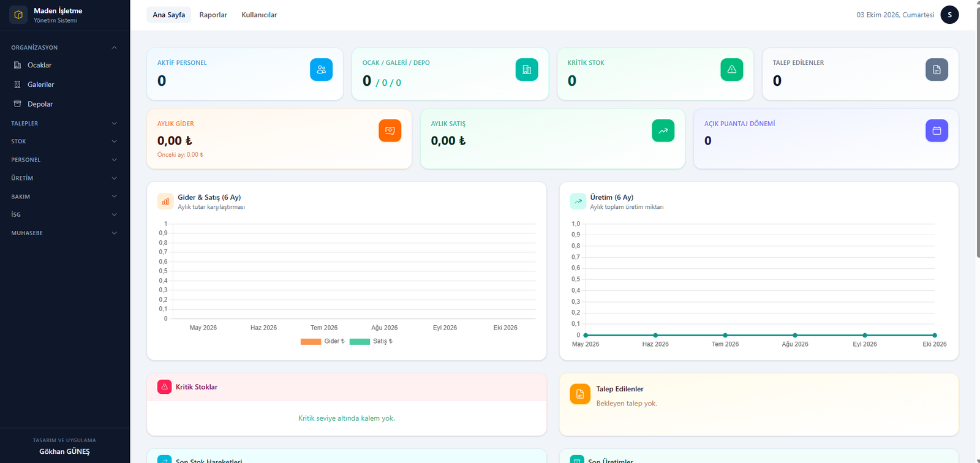
Task: Click the Üretim (6 Ay) trend icon
Action: pyautogui.click(x=578, y=201)
